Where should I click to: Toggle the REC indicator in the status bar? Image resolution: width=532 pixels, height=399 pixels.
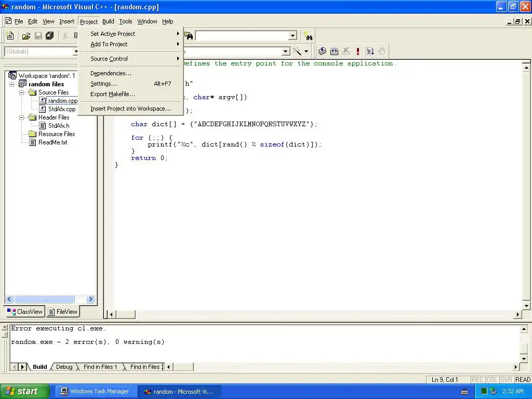(477, 380)
